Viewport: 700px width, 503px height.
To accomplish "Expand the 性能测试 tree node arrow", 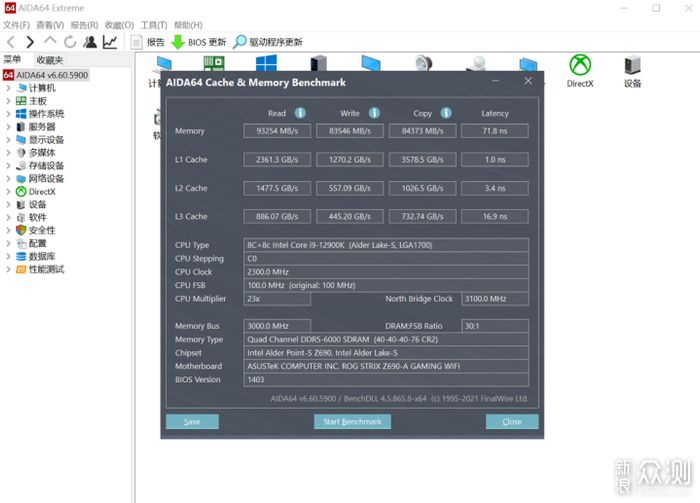I will pos(8,269).
